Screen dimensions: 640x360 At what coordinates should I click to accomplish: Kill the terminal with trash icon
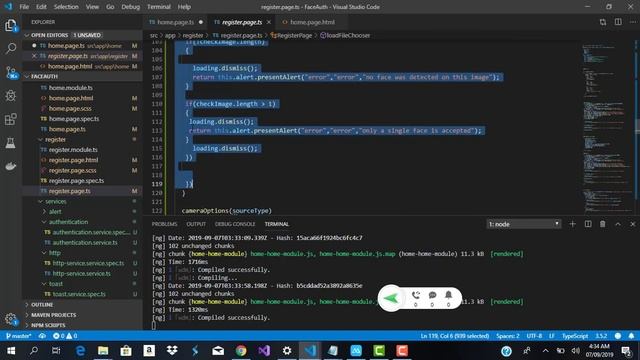pos(602,224)
